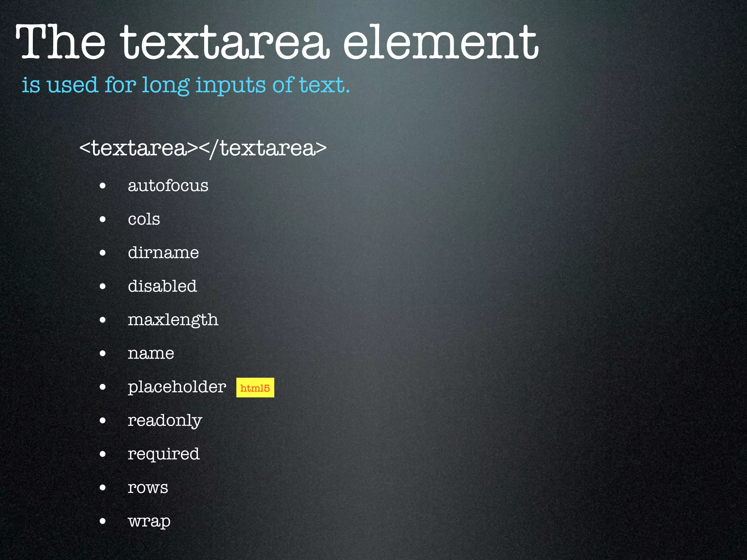Screen dimensions: 747x560
Task: Select the 'readonly' bullet item
Action: pos(165,421)
